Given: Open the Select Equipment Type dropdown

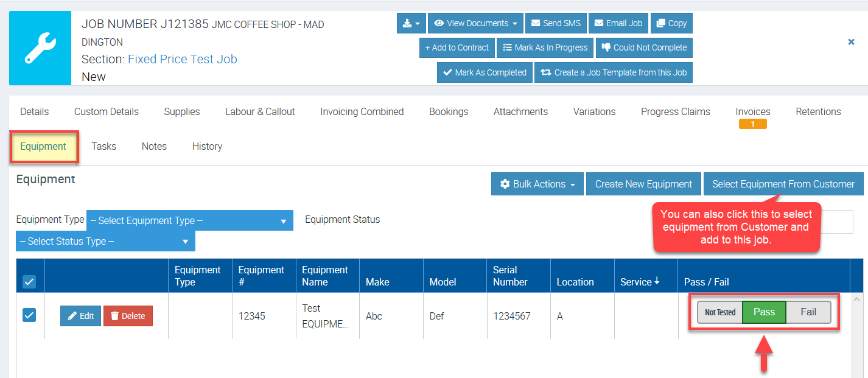Looking at the screenshot, I should 189,220.
